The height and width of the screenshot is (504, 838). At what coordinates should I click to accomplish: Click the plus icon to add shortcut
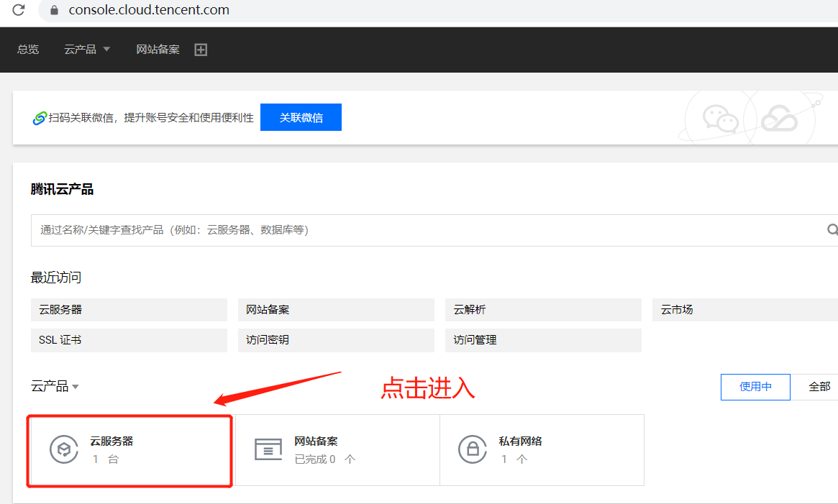pos(201,50)
